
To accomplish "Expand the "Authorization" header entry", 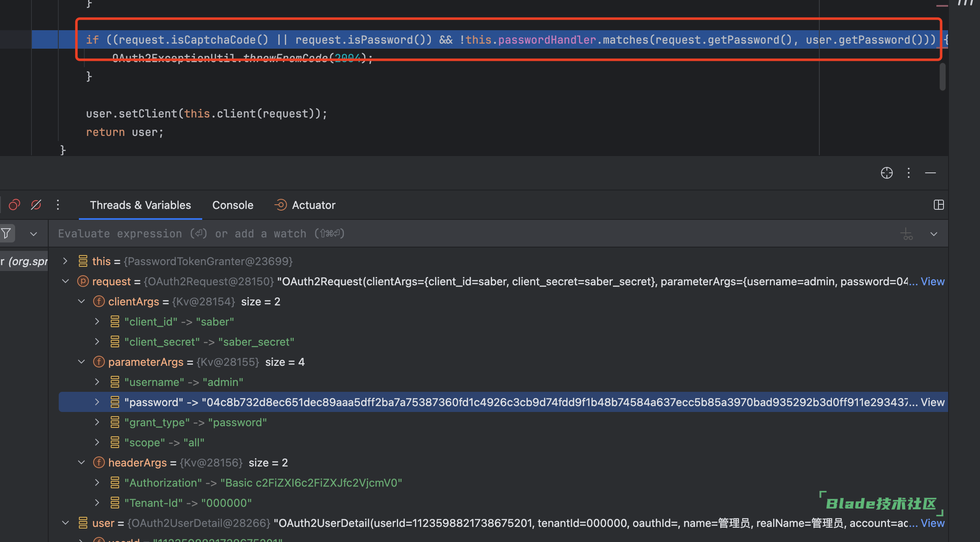I will pyautogui.click(x=97, y=482).
